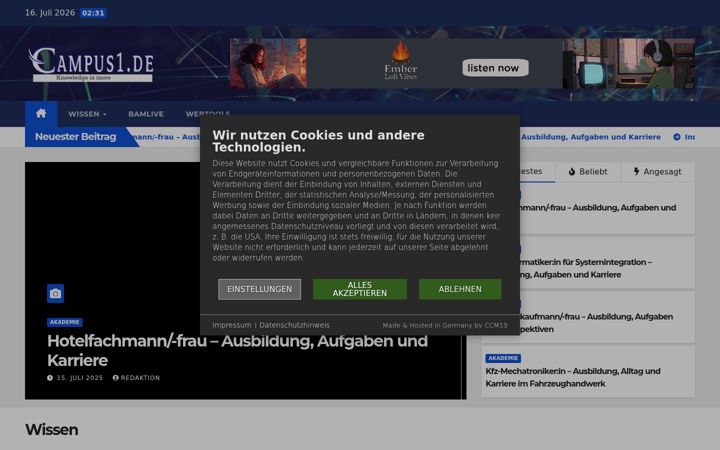
Task: Click listen now on Ember banner
Action: pyautogui.click(x=495, y=68)
